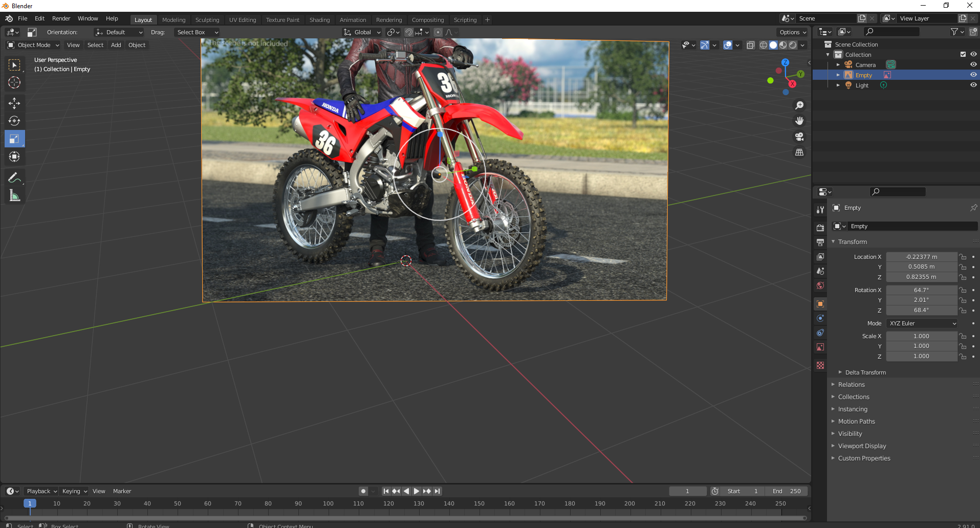The width and height of the screenshot is (980, 528).
Task: Activate the Cursor tool
Action: pos(14,82)
